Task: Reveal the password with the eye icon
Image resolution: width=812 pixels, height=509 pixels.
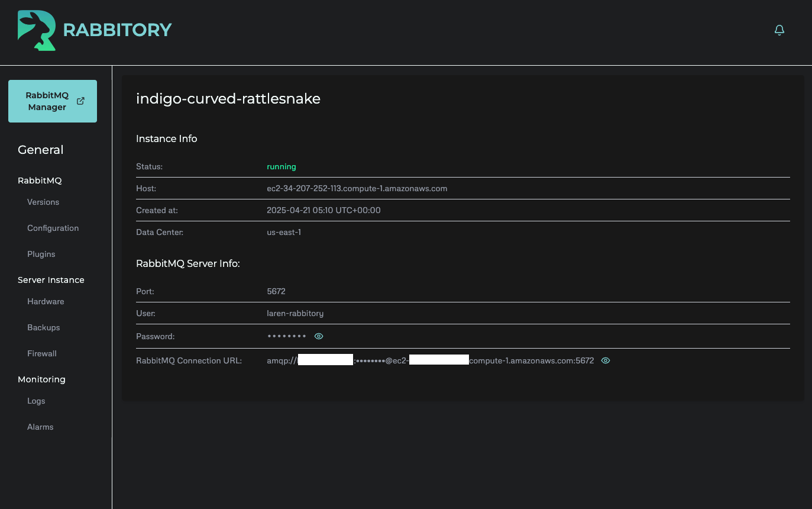Action: tap(318, 336)
